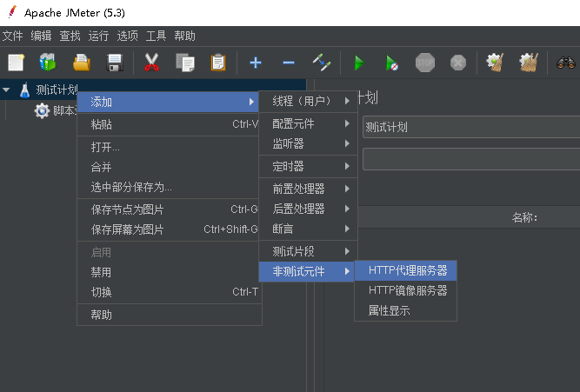Open the Templates icon in toolbar
The height and width of the screenshot is (392, 580).
click(x=48, y=62)
